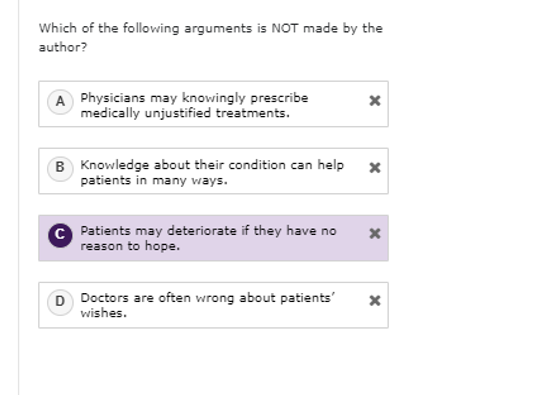Click the word 'author?' in question stem
The image size is (541, 395).
63,47
